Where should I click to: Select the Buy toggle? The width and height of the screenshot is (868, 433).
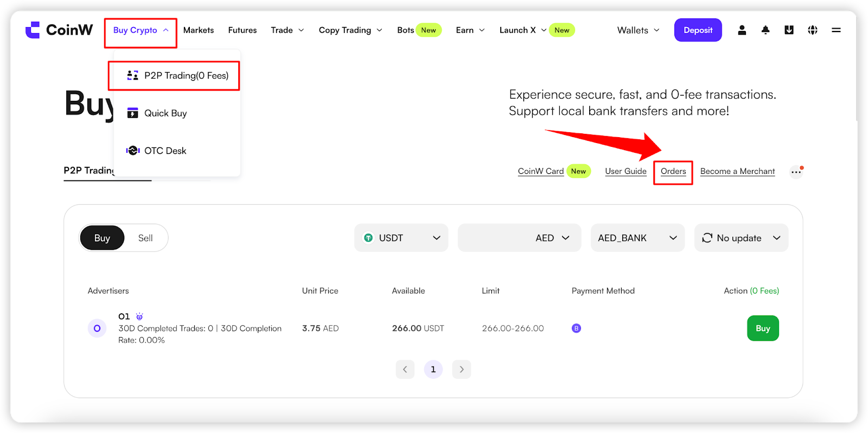pos(102,238)
